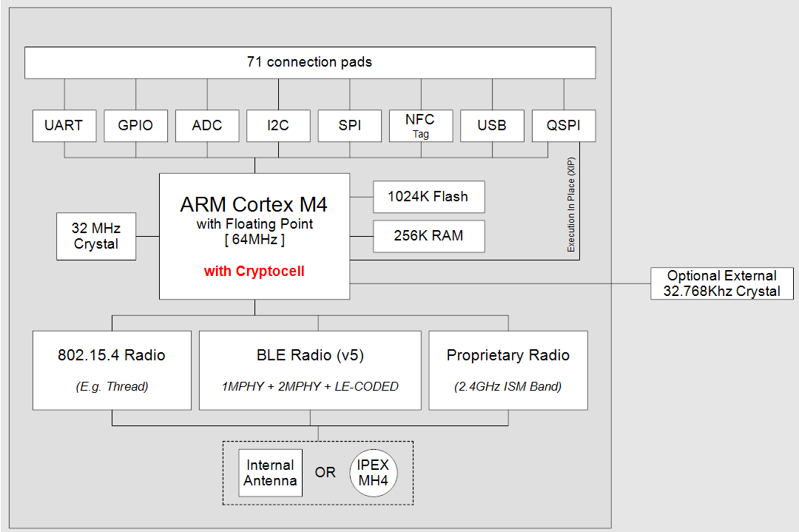Click the GPIO interface box
799x532 pixels.
pyautogui.click(x=135, y=126)
